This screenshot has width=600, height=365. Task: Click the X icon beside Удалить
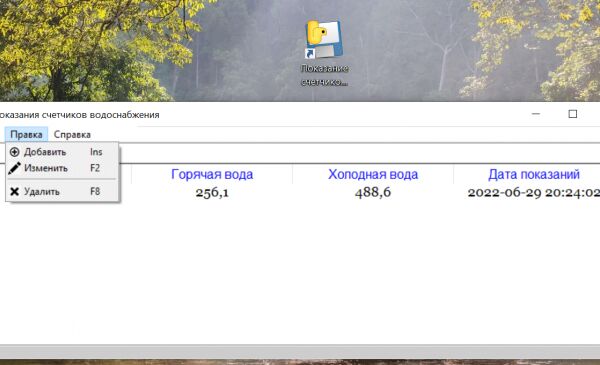point(15,191)
